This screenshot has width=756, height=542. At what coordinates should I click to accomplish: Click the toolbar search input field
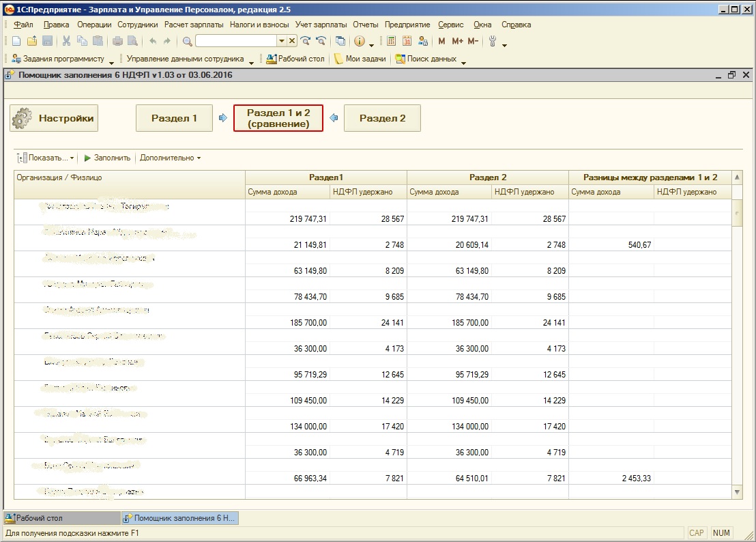coord(235,42)
